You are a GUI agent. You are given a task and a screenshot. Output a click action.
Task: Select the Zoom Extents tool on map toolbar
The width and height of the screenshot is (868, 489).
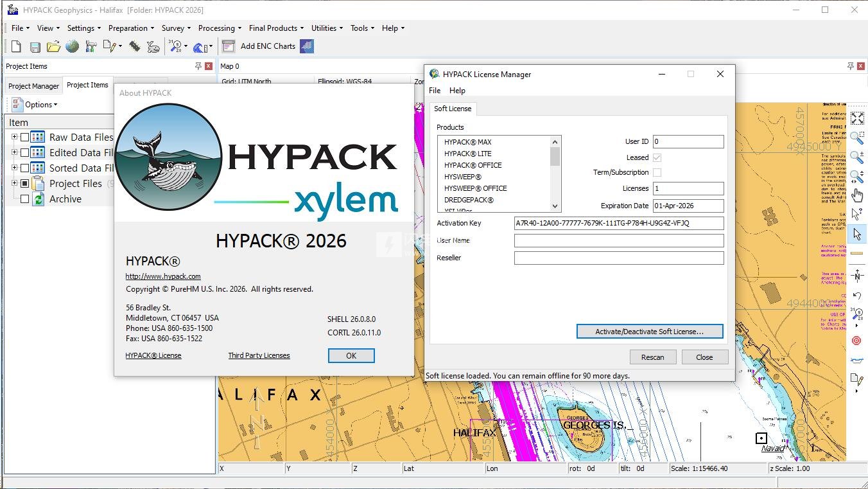click(857, 118)
